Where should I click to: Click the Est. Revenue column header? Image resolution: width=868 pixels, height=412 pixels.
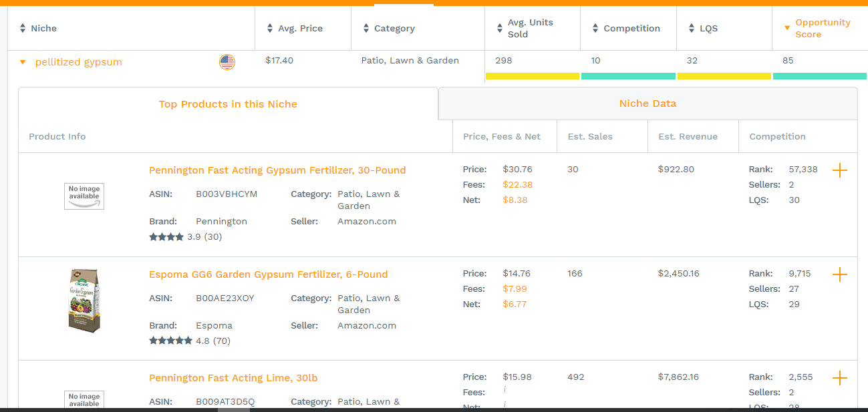(688, 137)
